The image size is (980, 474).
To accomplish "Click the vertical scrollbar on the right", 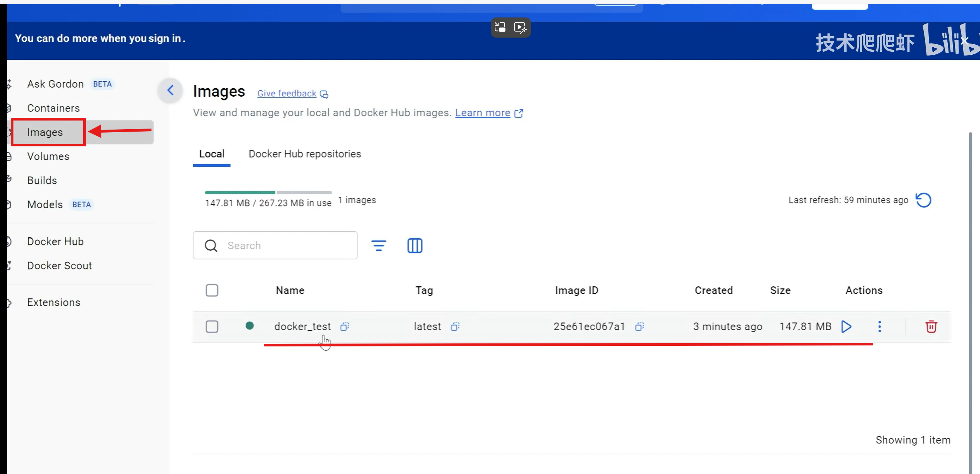I will click(970, 302).
